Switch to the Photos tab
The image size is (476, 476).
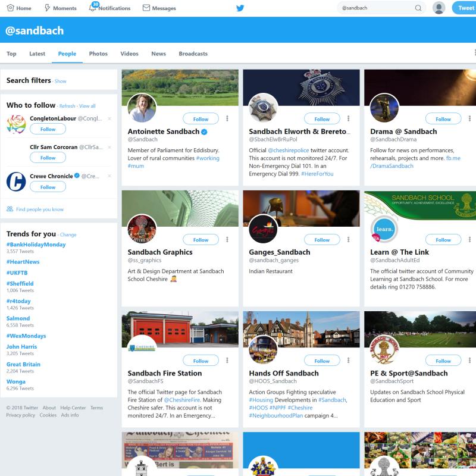(x=98, y=54)
